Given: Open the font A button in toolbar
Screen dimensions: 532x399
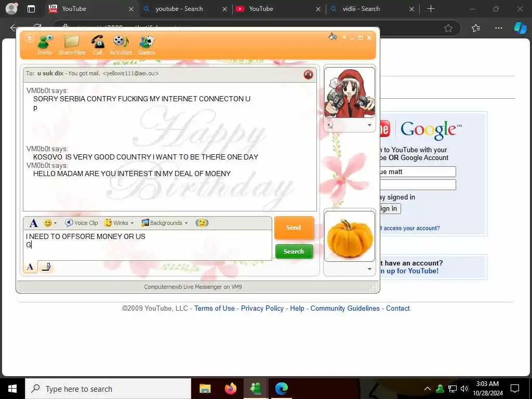Looking at the screenshot, I should [34, 223].
